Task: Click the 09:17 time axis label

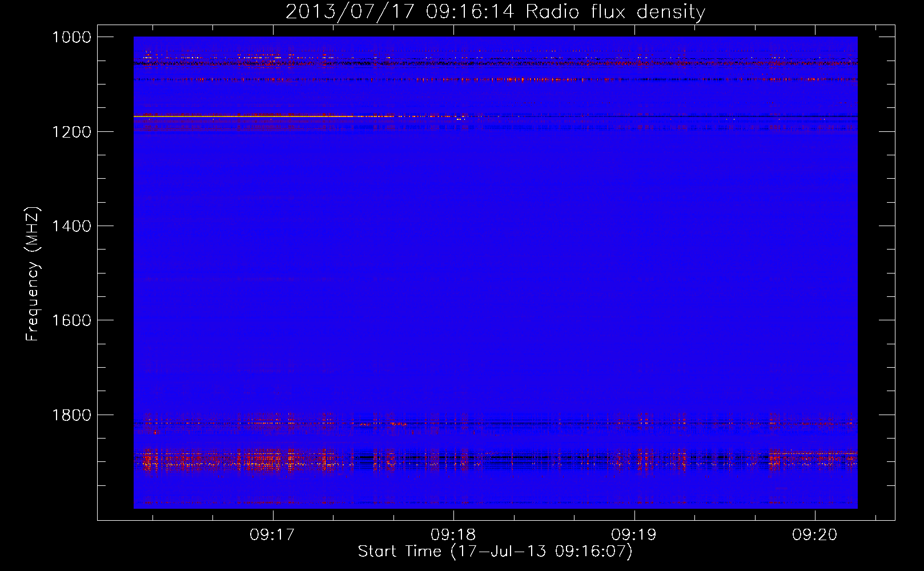Action: [272, 534]
